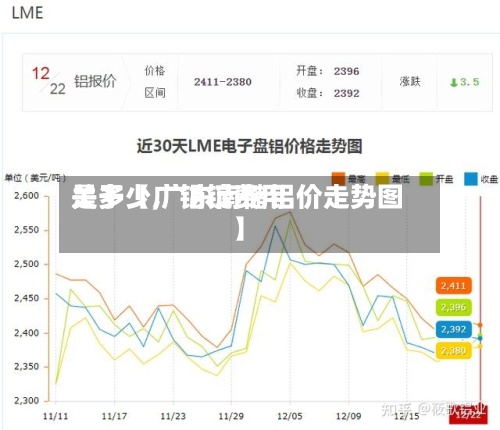Click the 12 22 date badge
Image resolution: width=500 pixels, height=430 pixels.
coord(49,81)
